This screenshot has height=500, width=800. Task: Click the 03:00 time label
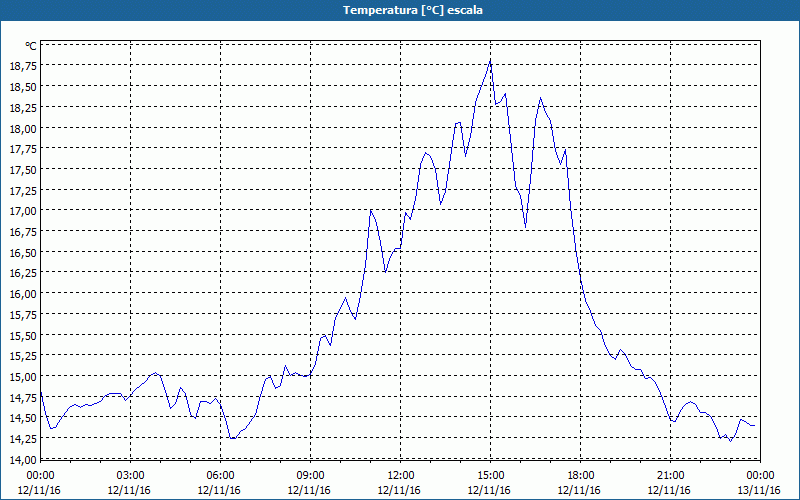coord(130,476)
